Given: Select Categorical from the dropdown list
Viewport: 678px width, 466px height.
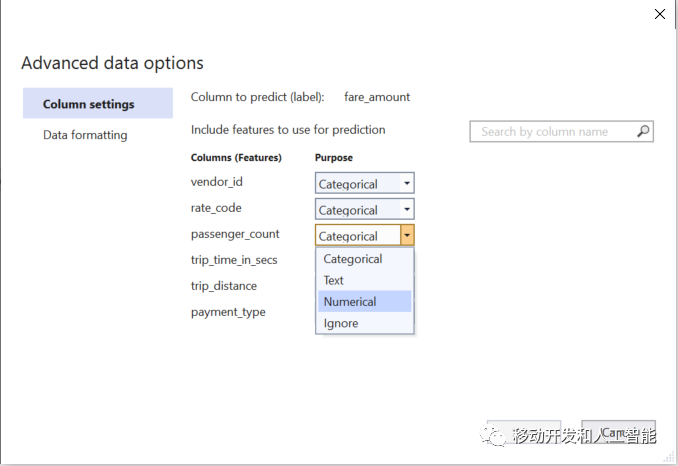Looking at the screenshot, I should click(353, 259).
